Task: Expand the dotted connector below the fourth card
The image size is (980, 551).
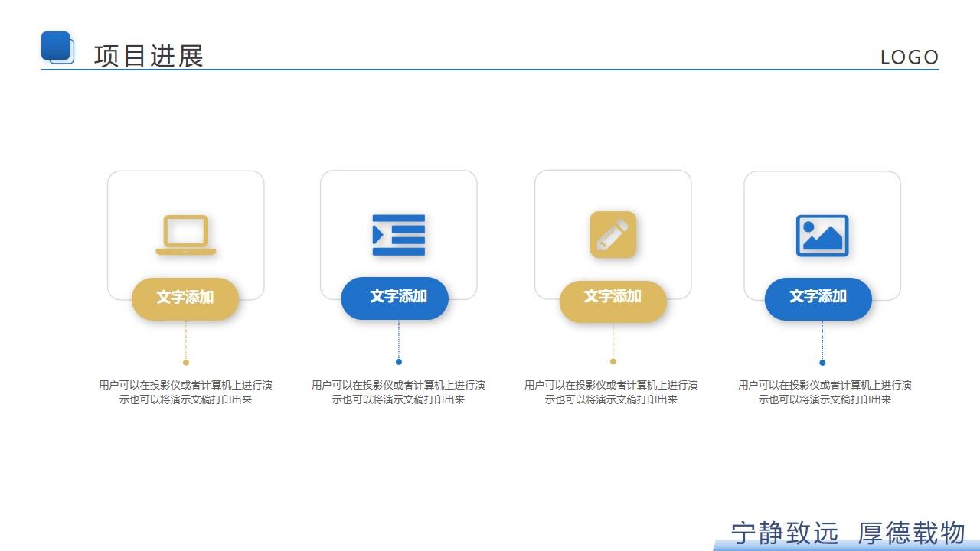Action: tap(823, 341)
